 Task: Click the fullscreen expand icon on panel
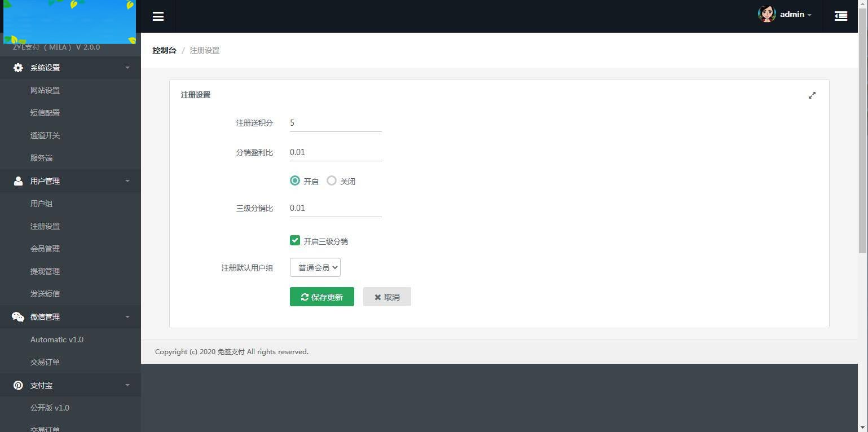[812, 95]
